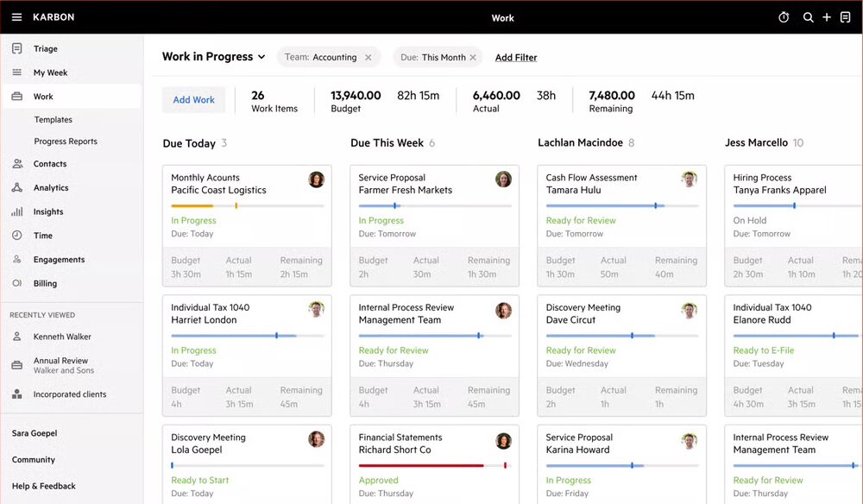
Task: Click the Contacts people icon
Action: pyautogui.click(x=17, y=163)
